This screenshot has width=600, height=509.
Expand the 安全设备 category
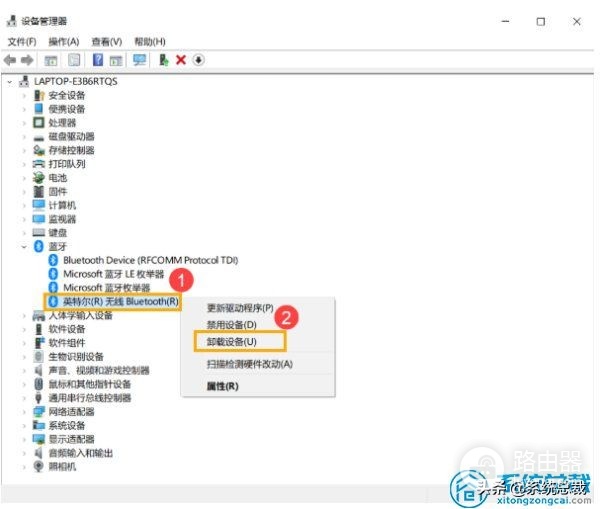click(x=24, y=96)
